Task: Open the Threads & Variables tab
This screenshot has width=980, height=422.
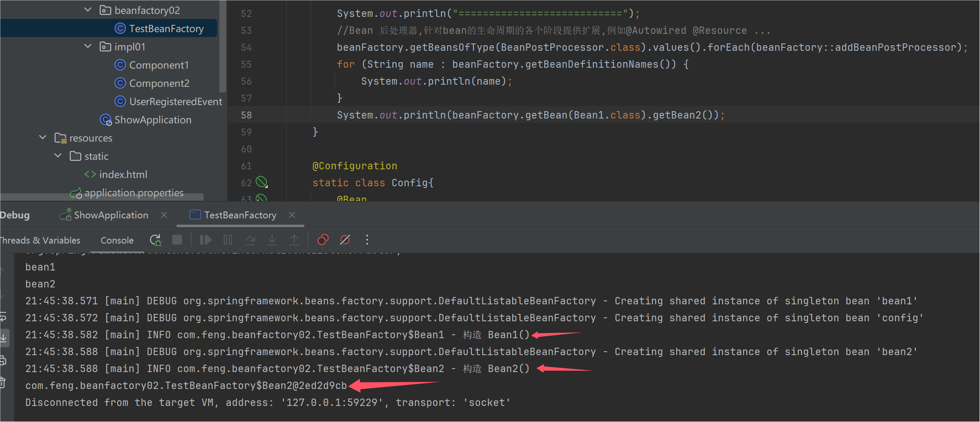Action: pyautogui.click(x=40, y=240)
